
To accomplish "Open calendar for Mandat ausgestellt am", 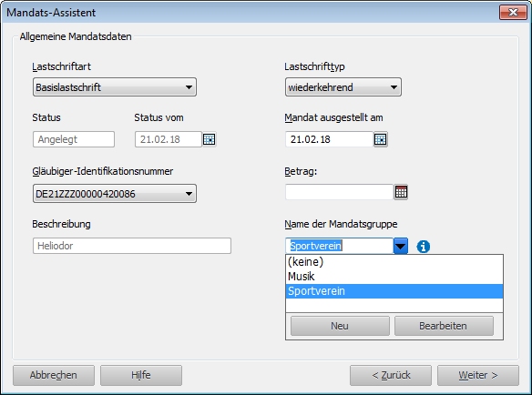I will (x=381, y=139).
